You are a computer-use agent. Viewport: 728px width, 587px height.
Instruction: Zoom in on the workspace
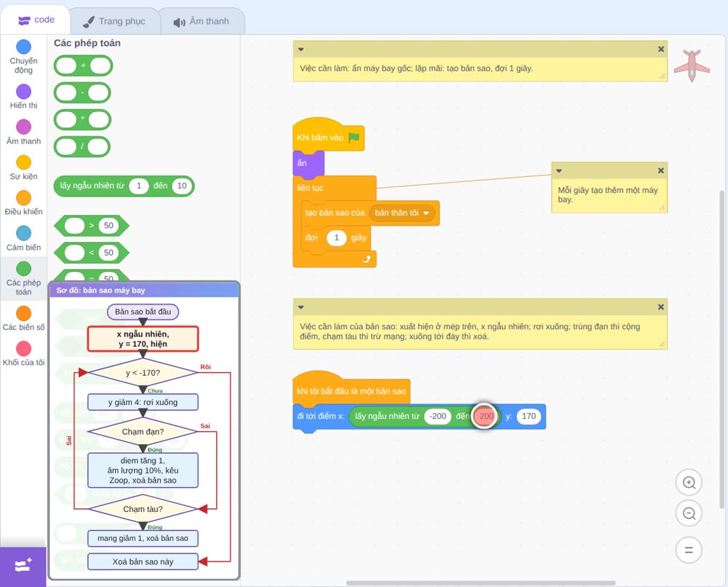pyautogui.click(x=689, y=483)
